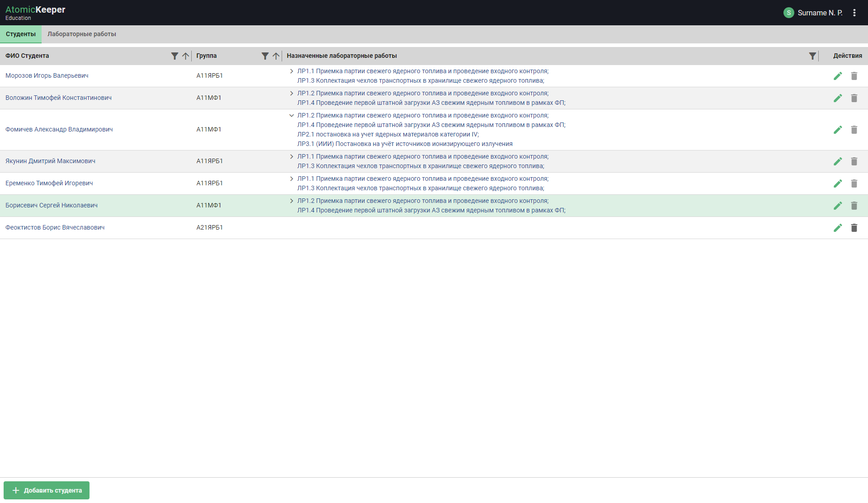This screenshot has width=868, height=503.
Task: Select group А11МФ1 in Фомичев row
Action: pos(209,129)
